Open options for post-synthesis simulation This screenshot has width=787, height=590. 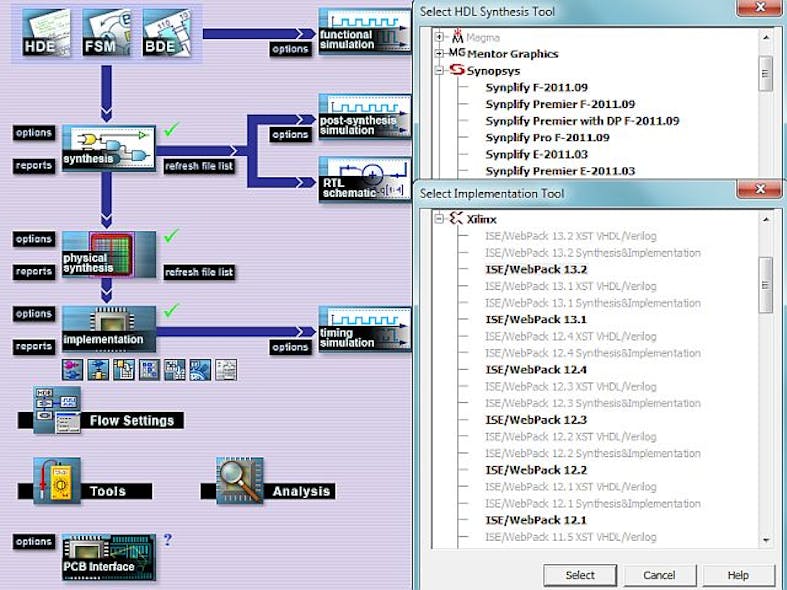coord(290,134)
